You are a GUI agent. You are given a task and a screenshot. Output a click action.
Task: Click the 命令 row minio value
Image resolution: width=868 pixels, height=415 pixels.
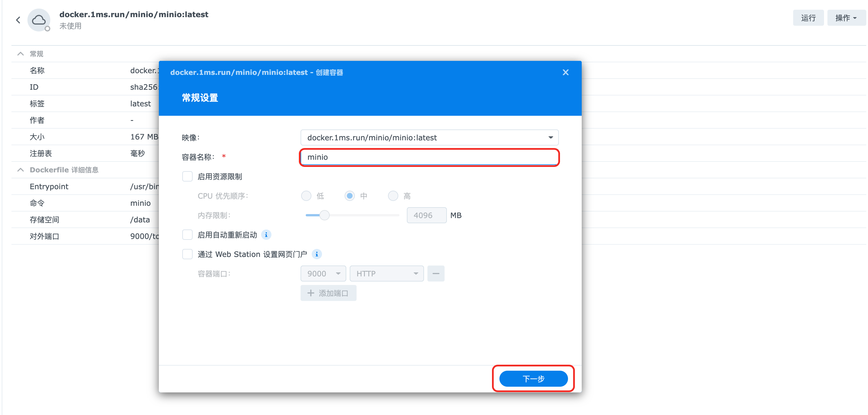[141, 203]
